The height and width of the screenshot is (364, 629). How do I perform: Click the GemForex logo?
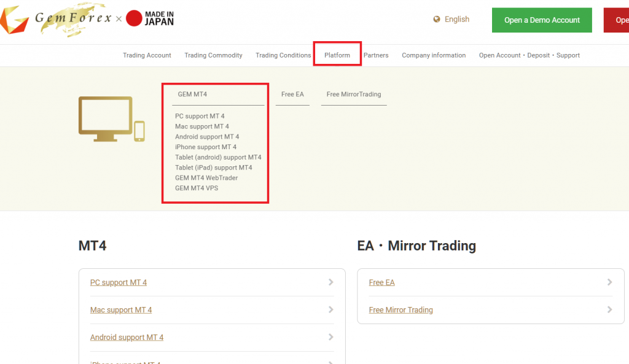click(56, 19)
